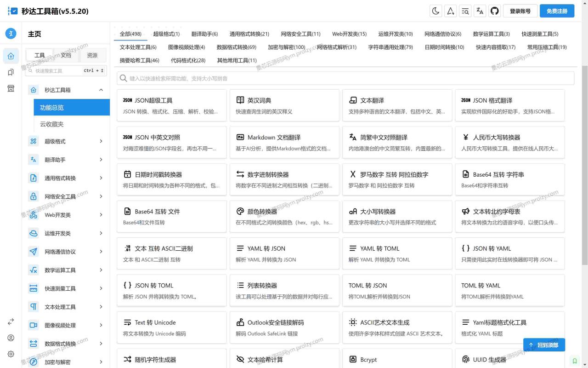Expand 翻译助手 chevron in sidebar
This screenshot has width=588, height=368.
(x=101, y=160)
